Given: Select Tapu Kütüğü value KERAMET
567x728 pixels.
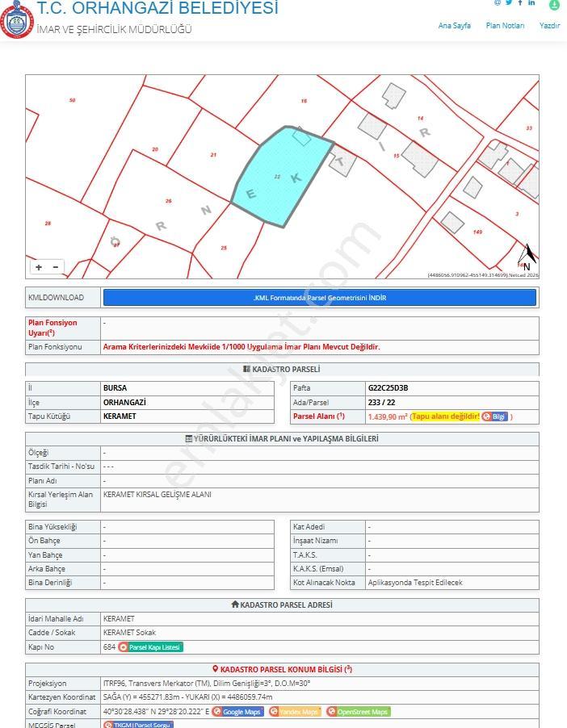Looking at the screenshot, I should [120, 416].
